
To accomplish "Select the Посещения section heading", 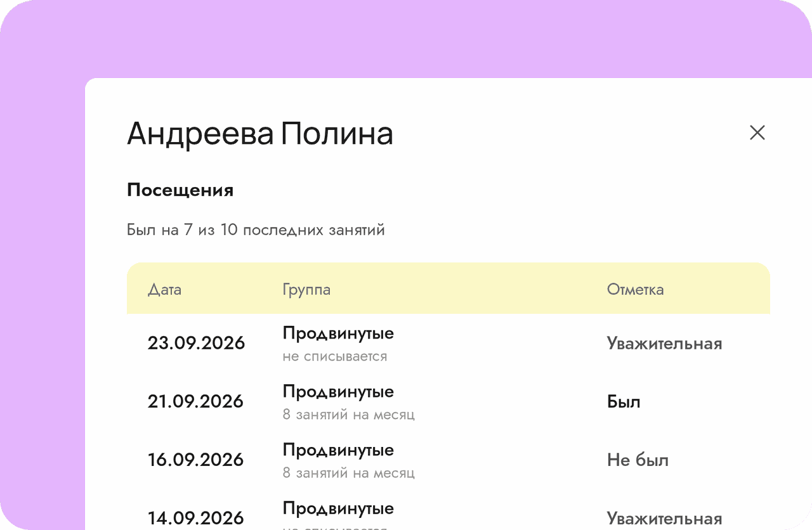I will (180, 190).
